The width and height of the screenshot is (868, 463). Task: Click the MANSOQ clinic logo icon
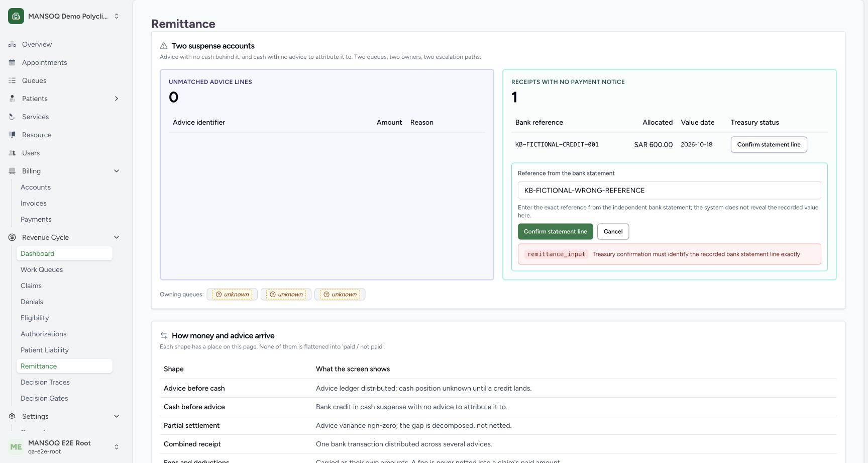(x=16, y=16)
